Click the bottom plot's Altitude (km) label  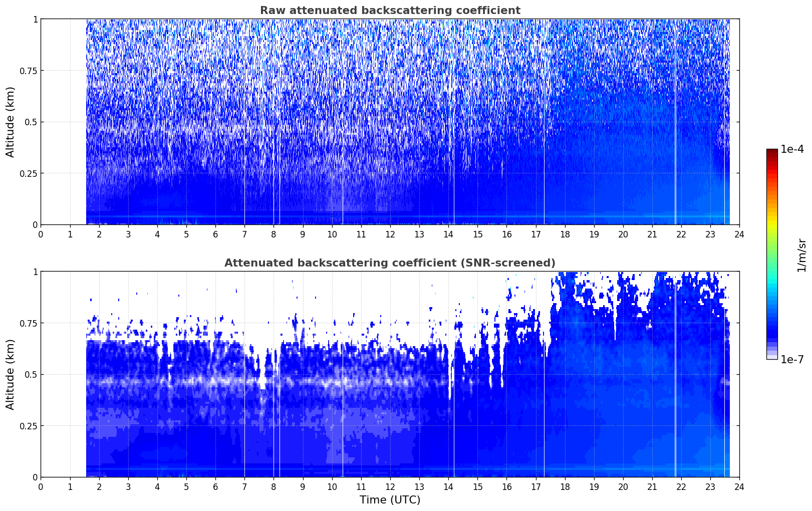click(11, 374)
